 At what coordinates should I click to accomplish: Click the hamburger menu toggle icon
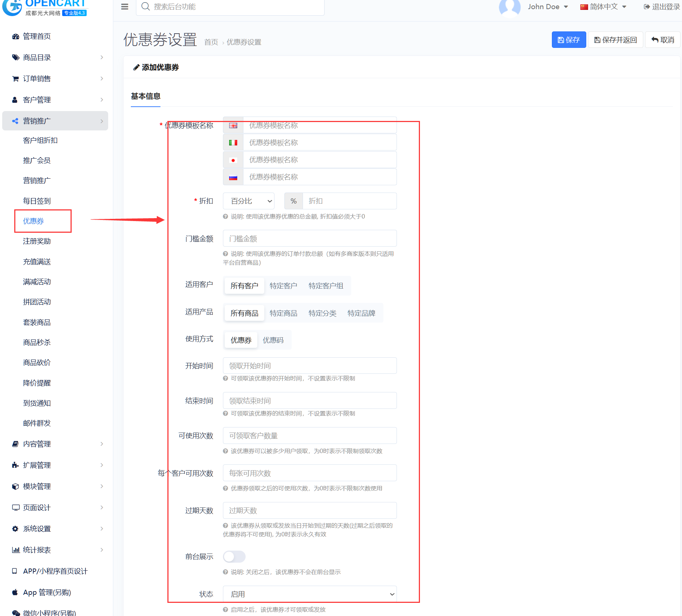125,7
